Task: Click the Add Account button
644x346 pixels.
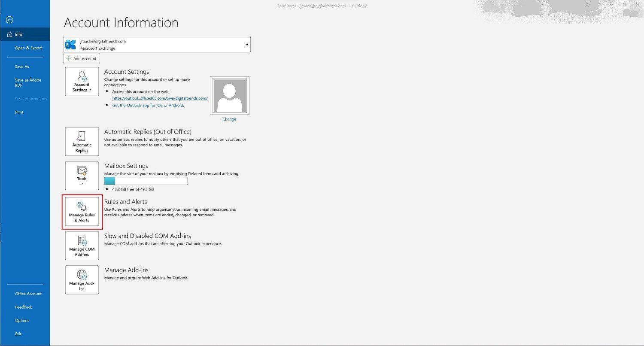Action: [x=82, y=58]
